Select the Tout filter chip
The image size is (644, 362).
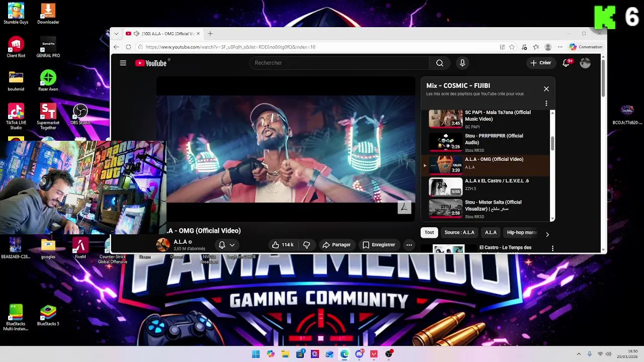coord(429,232)
